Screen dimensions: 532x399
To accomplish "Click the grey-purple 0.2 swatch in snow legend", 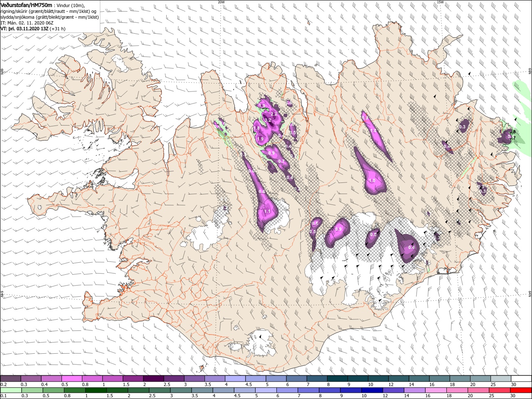I will (10, 379).
